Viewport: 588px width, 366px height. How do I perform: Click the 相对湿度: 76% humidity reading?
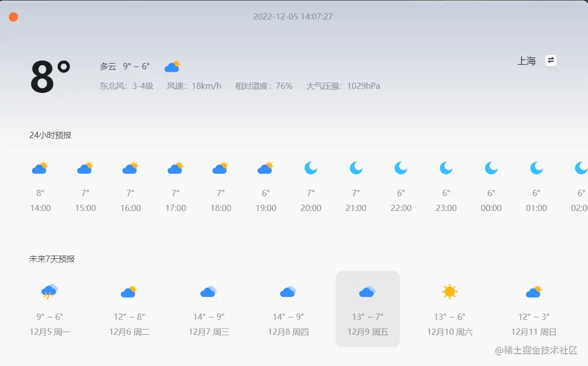(264, 86)
